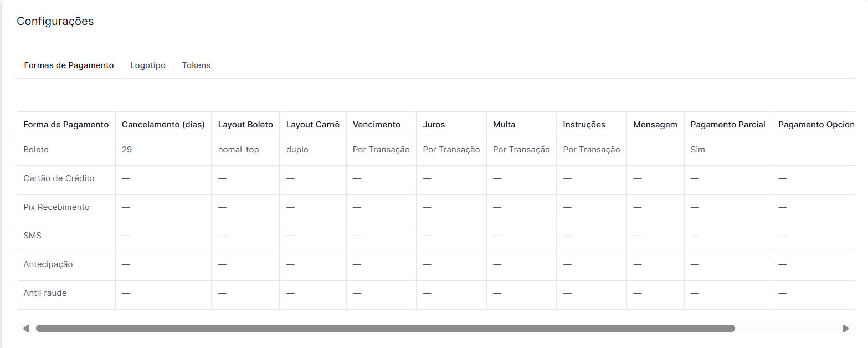The width and height of the screenshot is (868, 348).
Task: Click the duplo Layout Carnê cell
Action: pyautogui.click(x=297, y=150)
